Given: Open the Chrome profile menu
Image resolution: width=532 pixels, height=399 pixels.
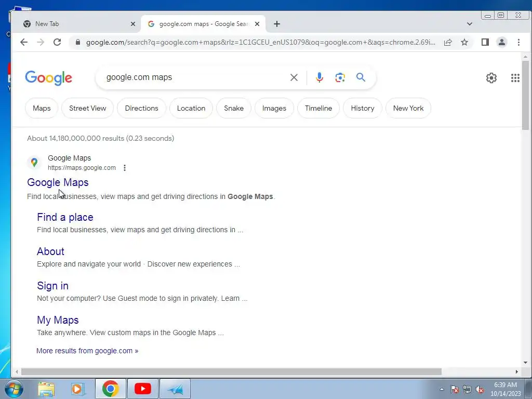Looking at the screenshot, I should pyautogui.click(x=502, y=42).
